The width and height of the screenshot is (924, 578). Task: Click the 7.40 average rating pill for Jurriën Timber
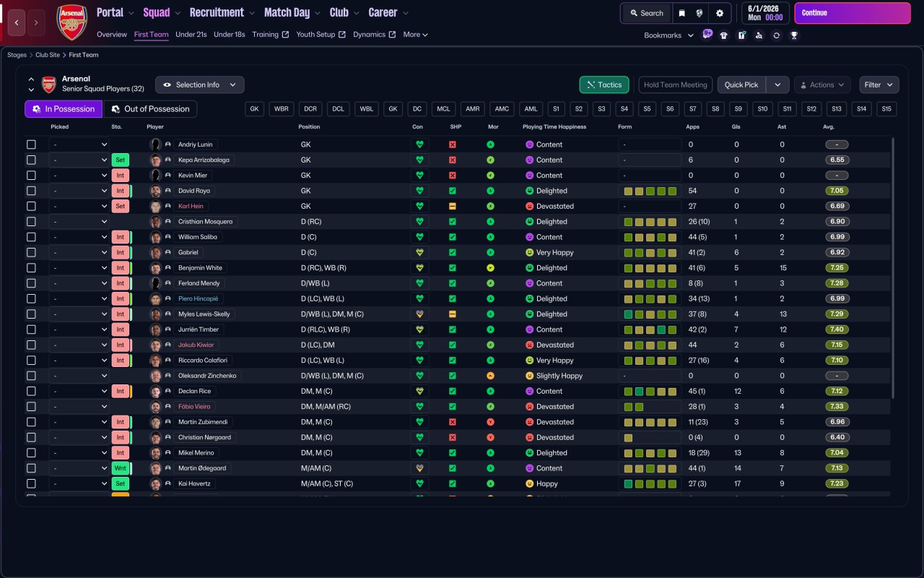pyautogui.click(x=837, y=329)
